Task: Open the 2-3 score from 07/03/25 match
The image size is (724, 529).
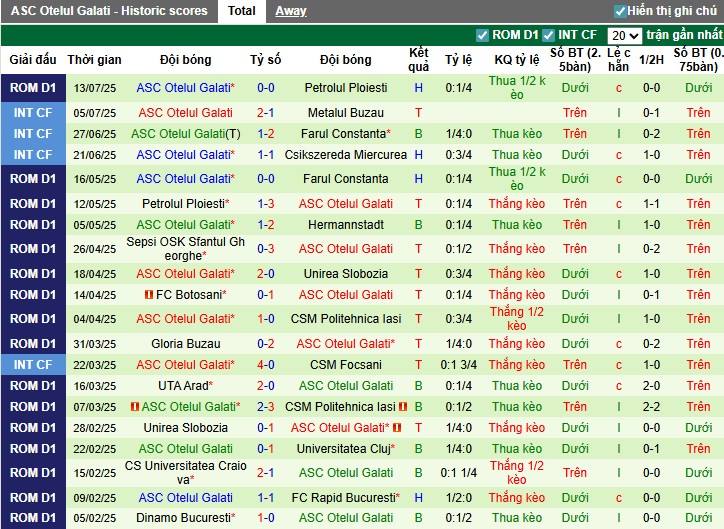Action: tap(265, 407)
